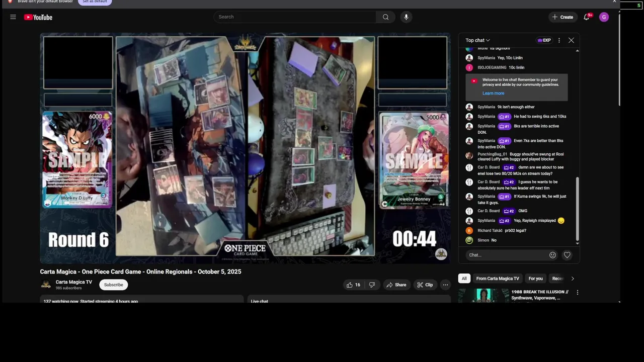Image resolution: width=644 pixels, height=362 pixels.
Task: Open the account avatar menu
Action: pos(604,17)
